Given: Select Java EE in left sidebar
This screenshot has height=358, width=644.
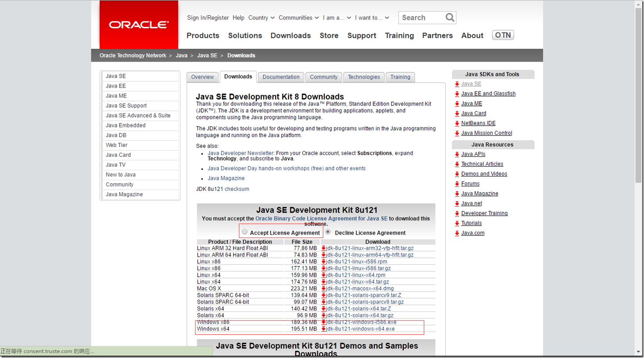Looking at the screenshot, I should (x=140, y=86).
